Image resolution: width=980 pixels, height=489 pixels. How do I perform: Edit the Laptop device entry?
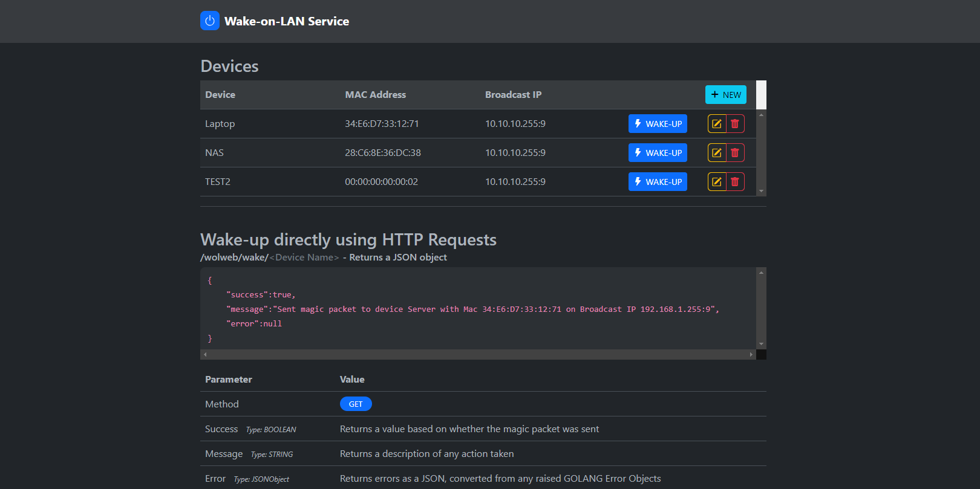(717, 124)
